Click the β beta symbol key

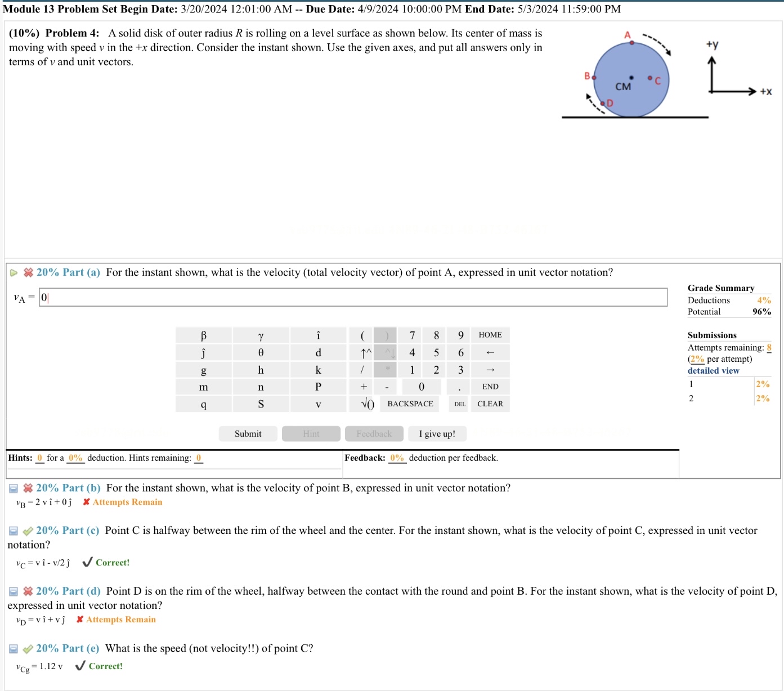point(204,335)
